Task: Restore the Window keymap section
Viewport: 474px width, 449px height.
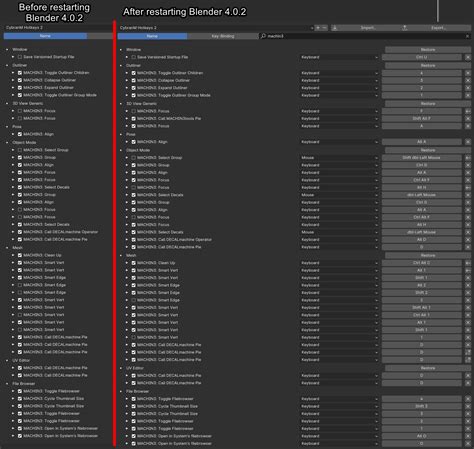Action: click(x=428, y=50)
